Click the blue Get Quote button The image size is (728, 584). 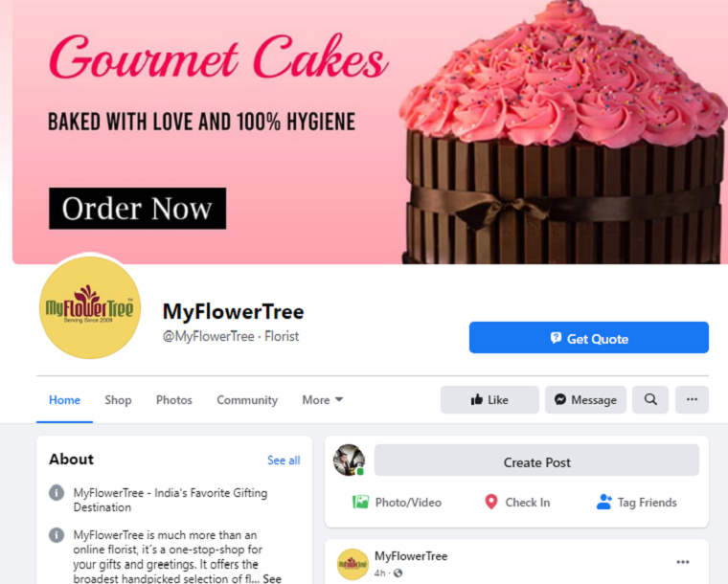tap(589, 337)
